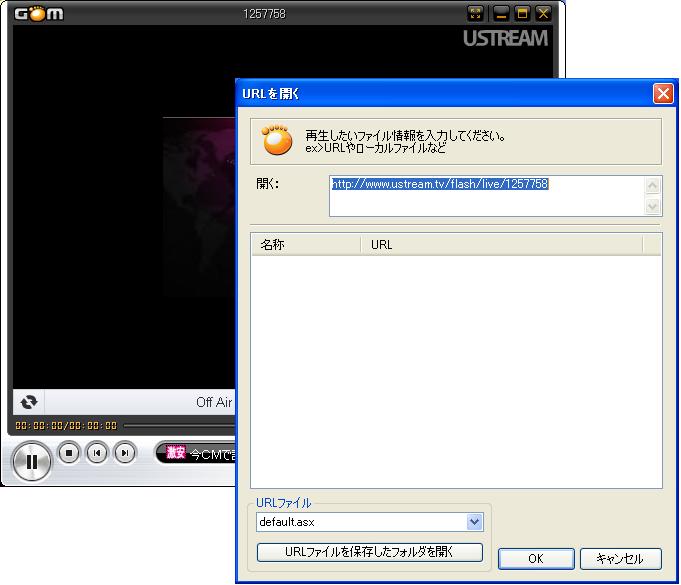The width and height of the screenshot is (681, 585).
Task: Skip to next track in GOM player
Action: tap(125, 453)
